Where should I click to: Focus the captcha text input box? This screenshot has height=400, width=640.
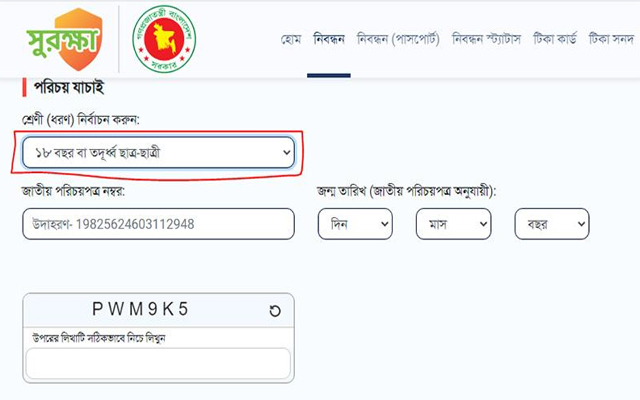click(x=158, y=363)
